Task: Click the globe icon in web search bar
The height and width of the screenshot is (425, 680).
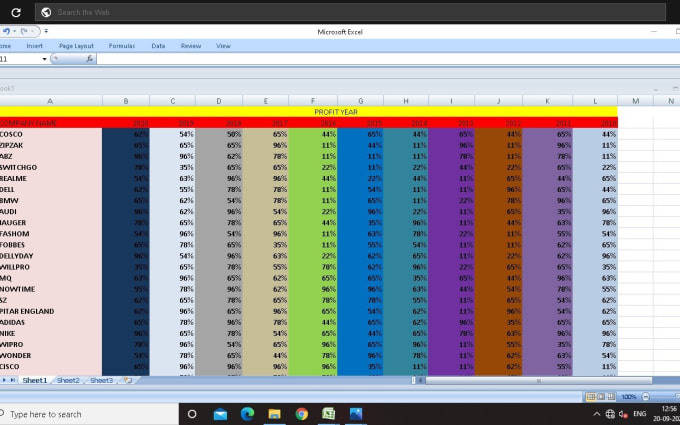Action: 46,12
